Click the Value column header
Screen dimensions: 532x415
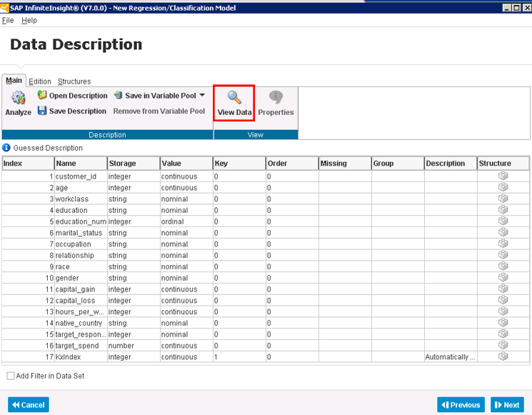coord(186,164)
